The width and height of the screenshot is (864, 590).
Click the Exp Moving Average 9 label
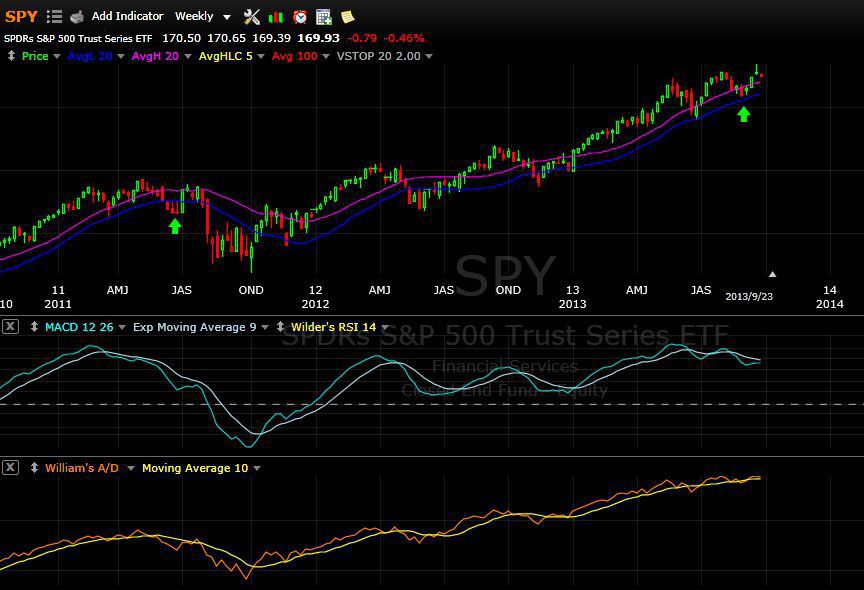[195, 327]
